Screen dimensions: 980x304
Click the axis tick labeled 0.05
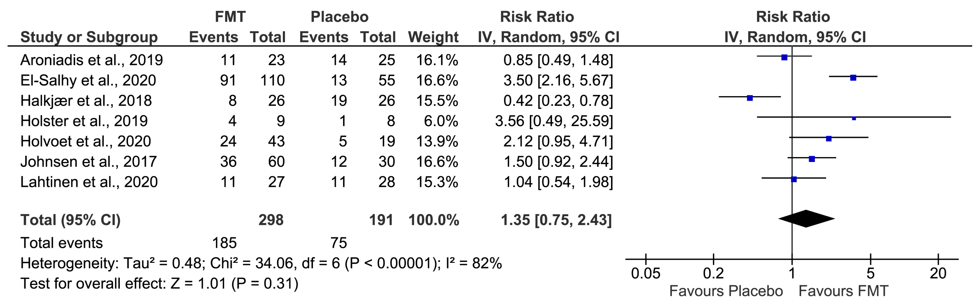click(x=646, y=273)
